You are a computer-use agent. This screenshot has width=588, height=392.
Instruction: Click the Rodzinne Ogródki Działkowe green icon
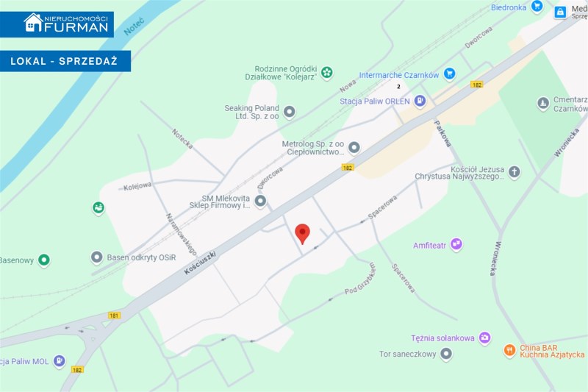click(326, 72)
